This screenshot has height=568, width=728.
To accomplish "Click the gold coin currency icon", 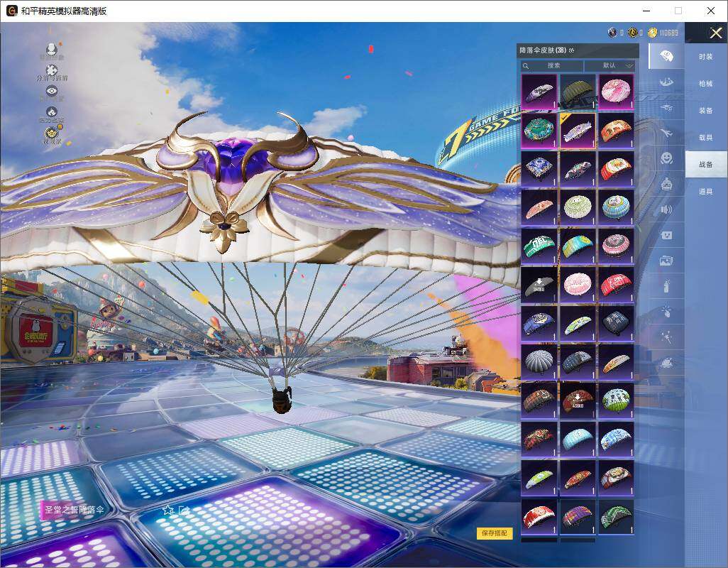I will (x=652, y=33).
